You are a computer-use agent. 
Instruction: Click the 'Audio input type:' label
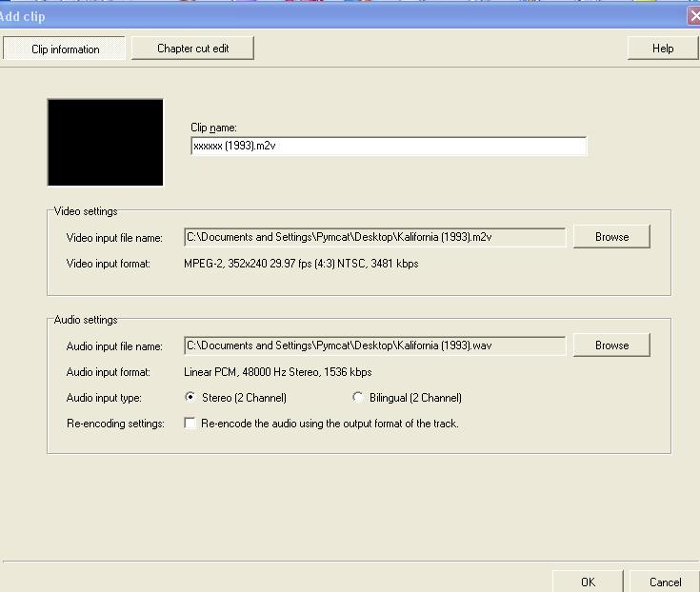click(x=104, y=398)
